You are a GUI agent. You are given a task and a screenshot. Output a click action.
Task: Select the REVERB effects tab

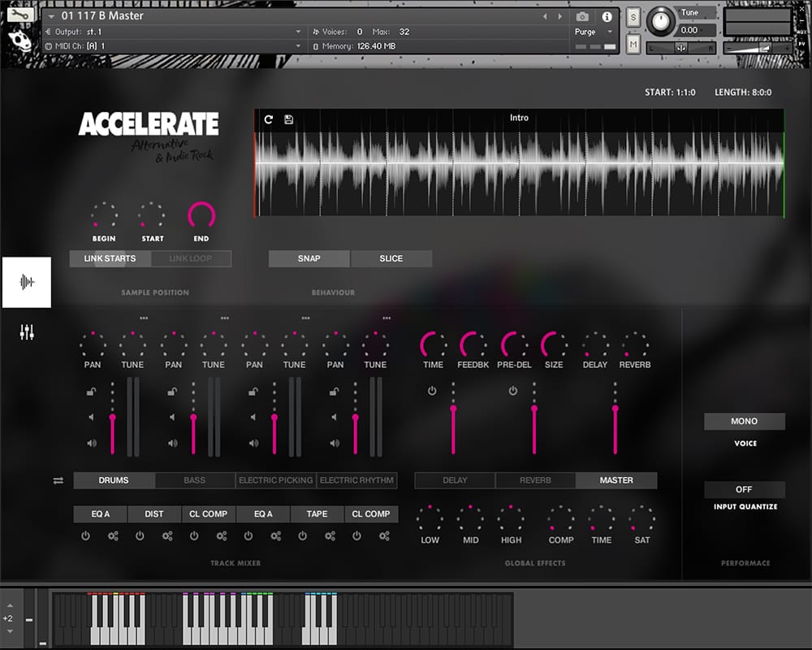[535, 480]
